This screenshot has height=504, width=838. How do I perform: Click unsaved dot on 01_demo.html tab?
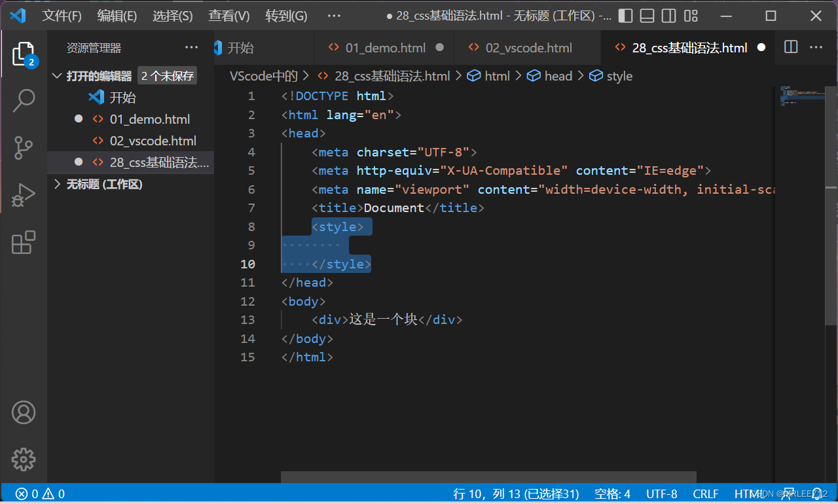pyautogui.click(x=440, y=47)
